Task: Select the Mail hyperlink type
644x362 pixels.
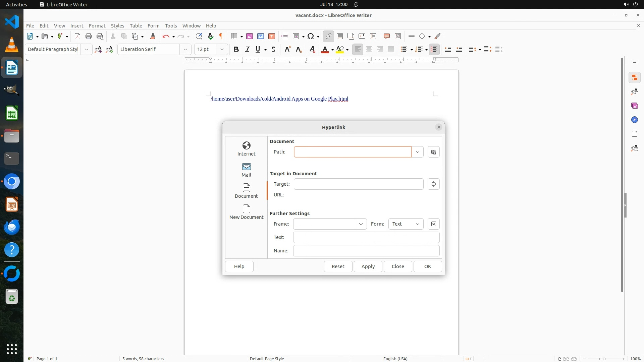Action: (x=246, y=170)
